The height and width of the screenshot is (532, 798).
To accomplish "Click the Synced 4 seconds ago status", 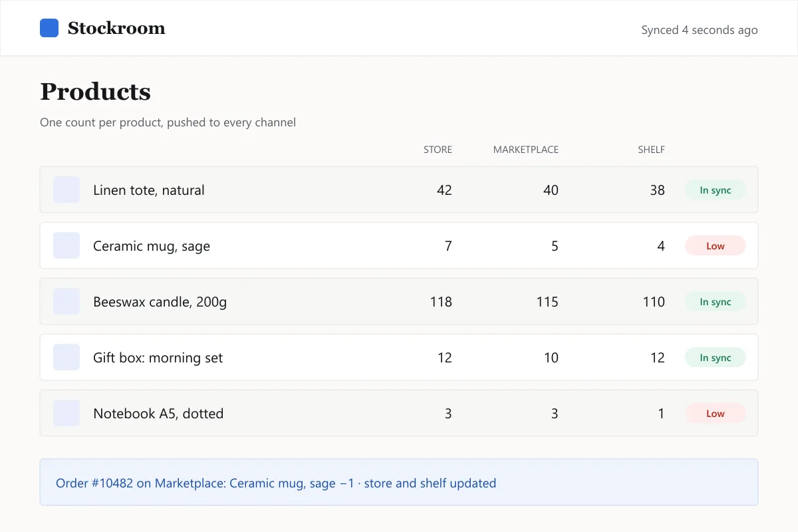I will pos(700,30).
